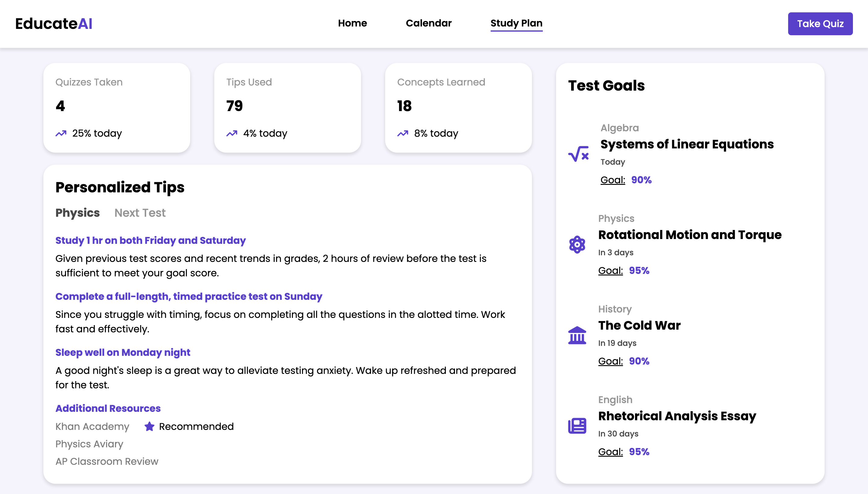
Task: Open the Study Plan nav item
Action: click(x=516, y=23)
